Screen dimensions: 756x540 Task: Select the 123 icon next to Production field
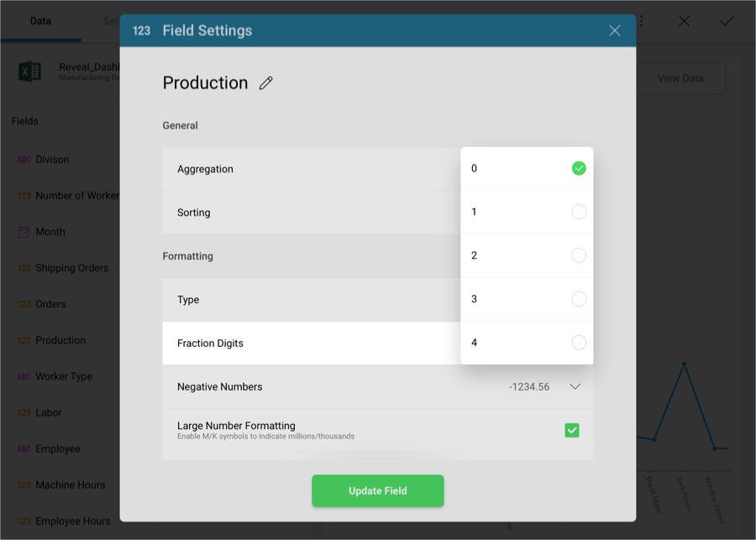(23, 340)
